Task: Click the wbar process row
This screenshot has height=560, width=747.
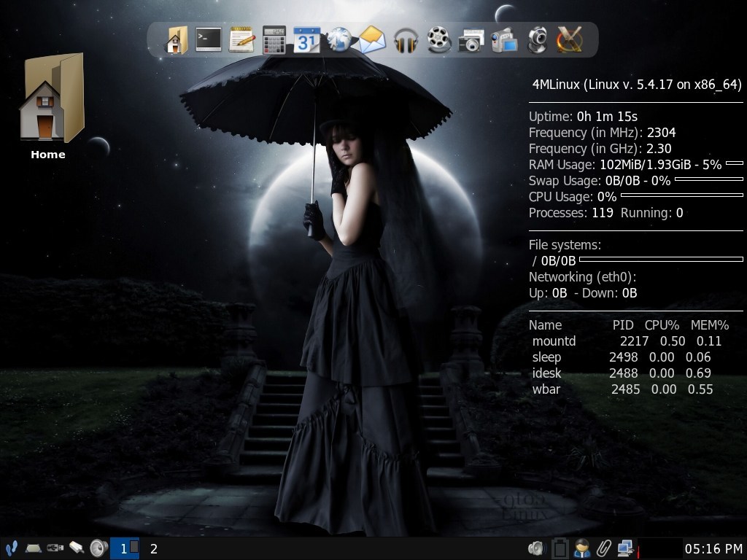Action: pos(623,389)
